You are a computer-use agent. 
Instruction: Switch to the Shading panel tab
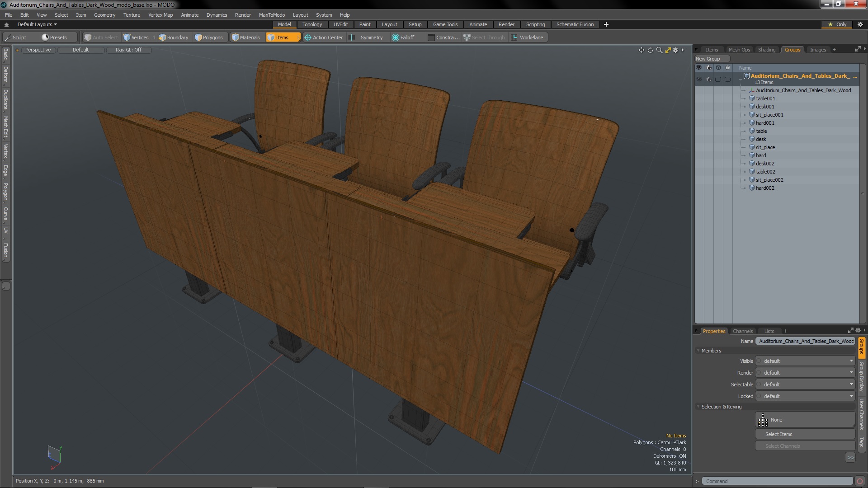pyautogui.click(x=766, y=50)
